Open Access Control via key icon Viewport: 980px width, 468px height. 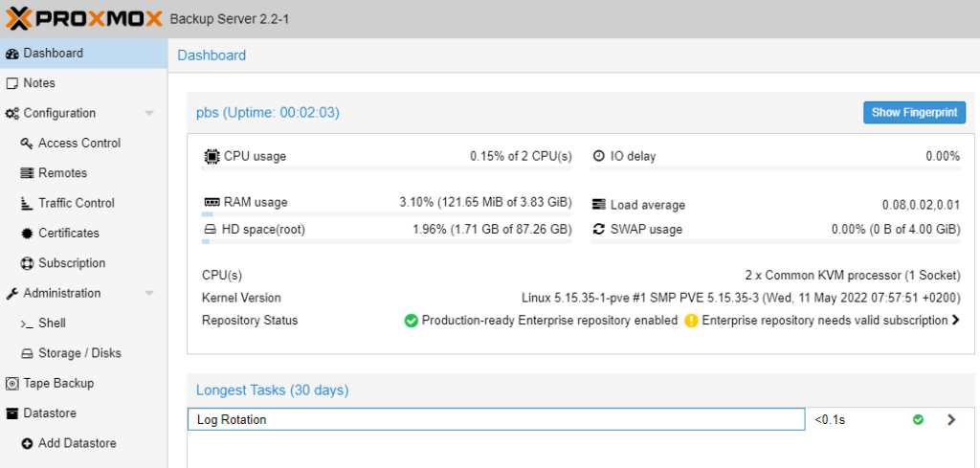click(26, 144)
